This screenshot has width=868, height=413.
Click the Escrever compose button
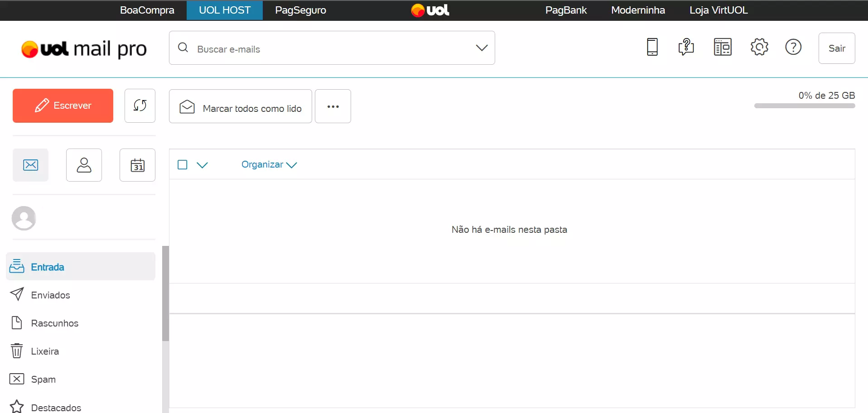(x=63, y=106)
